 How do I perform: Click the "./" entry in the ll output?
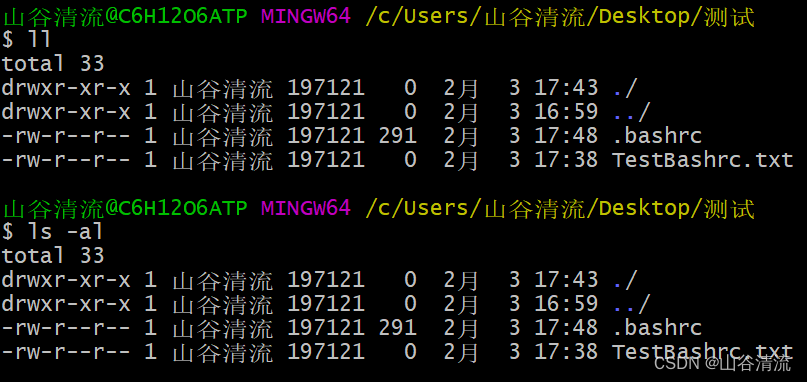click(x=625, y=88)
